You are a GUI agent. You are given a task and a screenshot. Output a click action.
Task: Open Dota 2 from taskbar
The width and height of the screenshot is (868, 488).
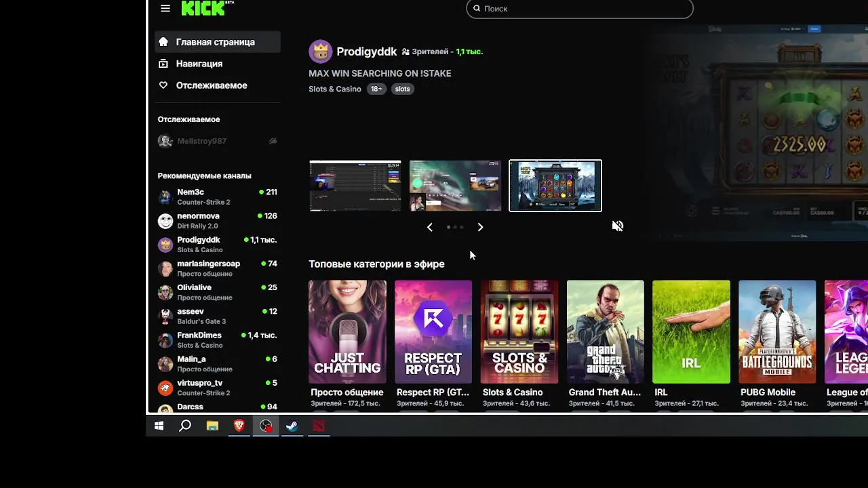[319, 426]
